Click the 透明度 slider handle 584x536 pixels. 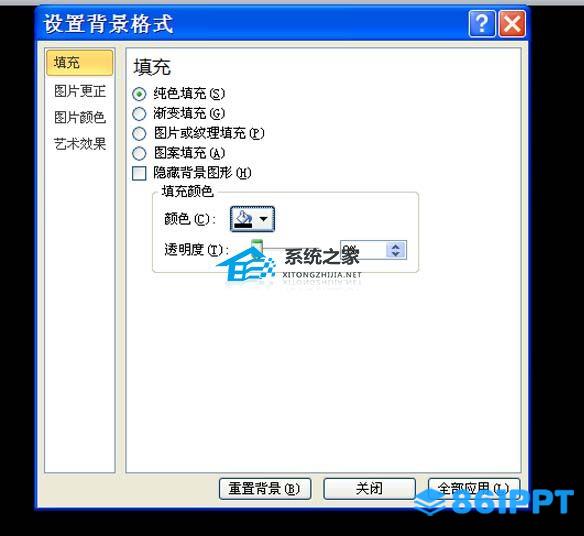pyautogui.click(x=257, y=249)
